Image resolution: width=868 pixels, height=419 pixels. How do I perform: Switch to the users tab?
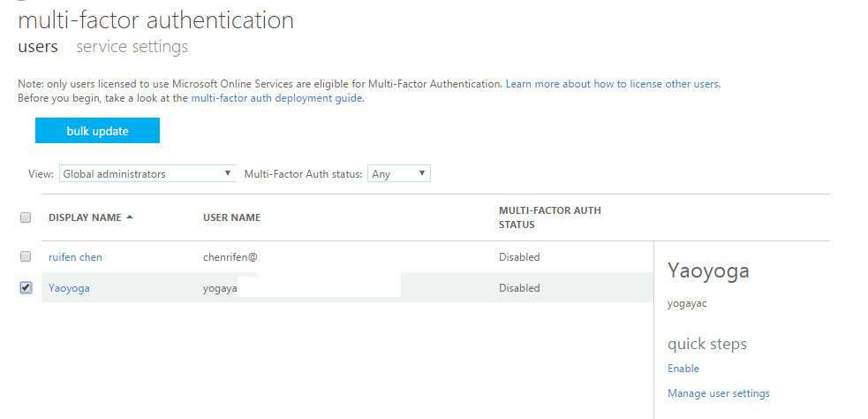tap(38, 47)
